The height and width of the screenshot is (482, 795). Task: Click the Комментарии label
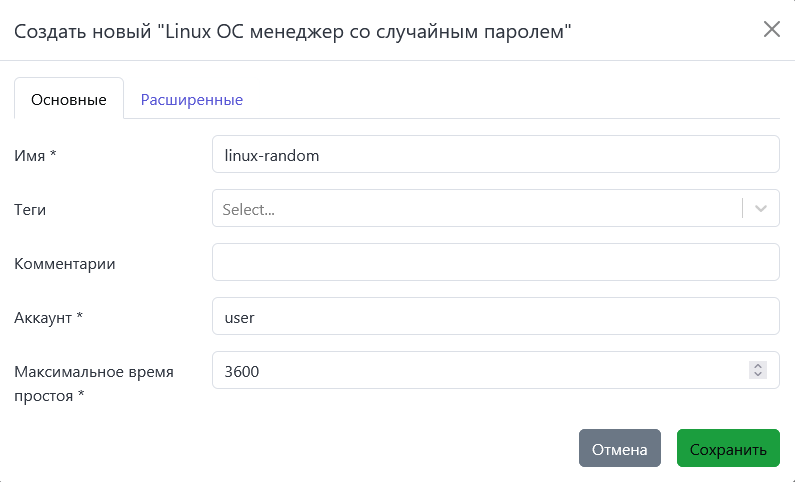(65, 263)
